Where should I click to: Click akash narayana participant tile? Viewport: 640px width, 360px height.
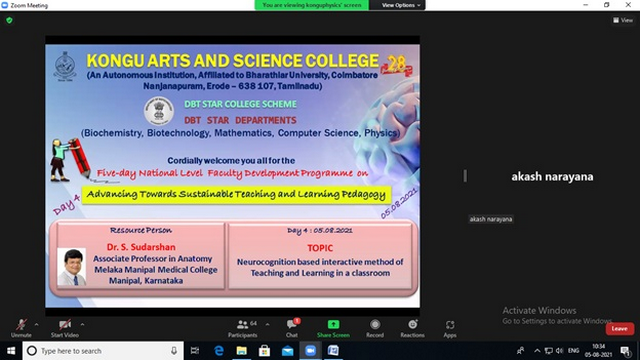(x=552, y=176)
